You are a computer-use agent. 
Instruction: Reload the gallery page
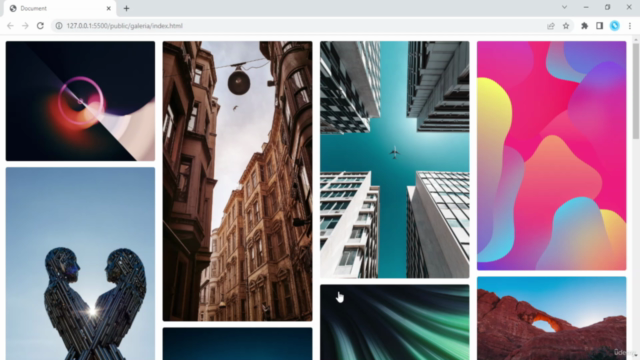click(40, 26)
